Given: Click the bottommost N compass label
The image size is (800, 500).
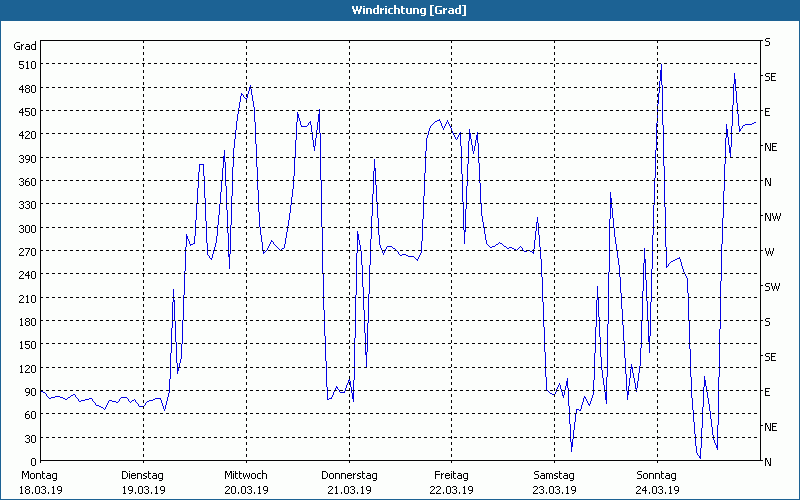Looking at the screenshot, I should (768, 462).
